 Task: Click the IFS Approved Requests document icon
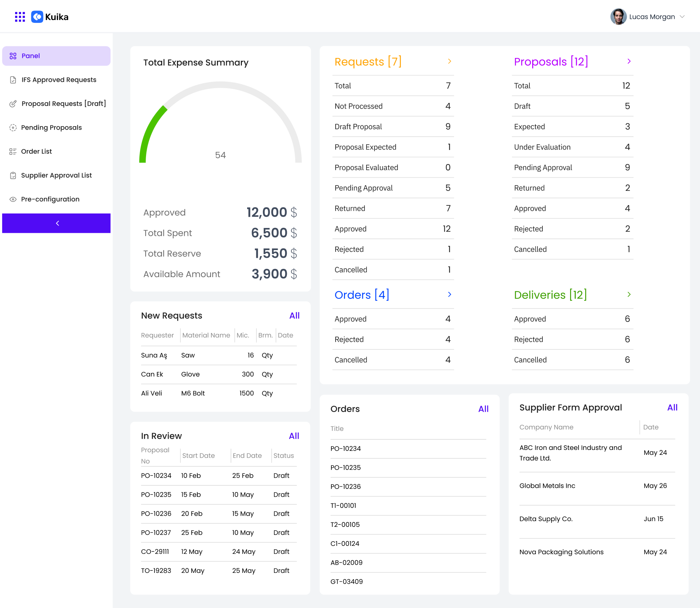coord(13,80)
